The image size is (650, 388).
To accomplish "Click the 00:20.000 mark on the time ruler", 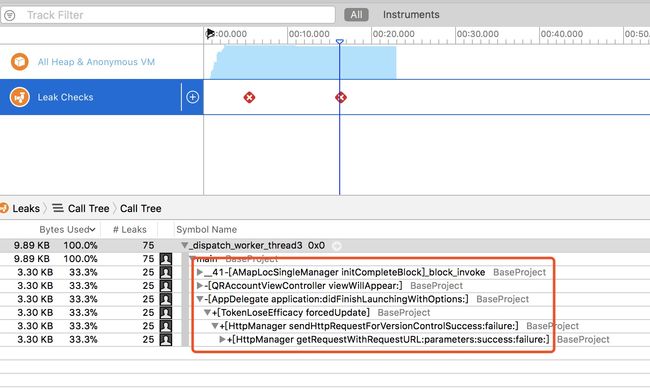I will click(393, 34).
